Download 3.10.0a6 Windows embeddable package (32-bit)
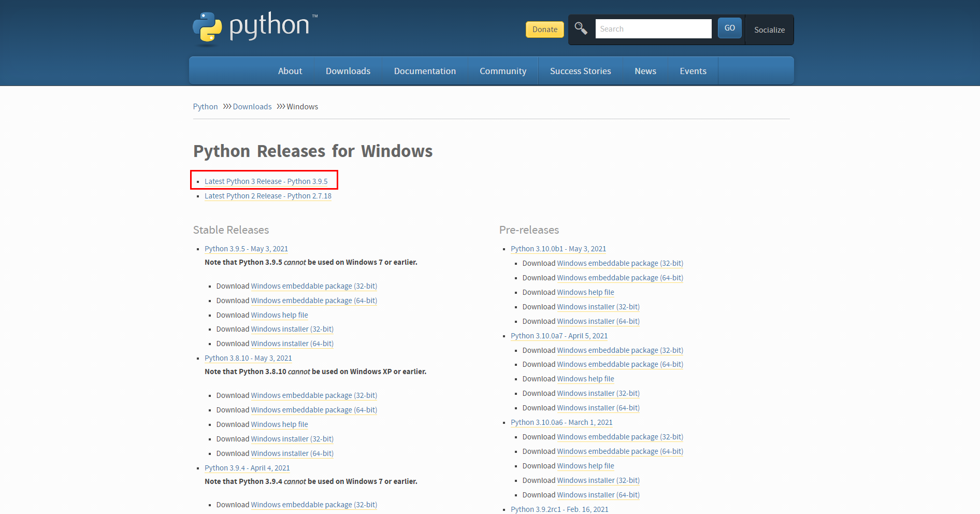Image resolution: width=980 pixels, height=514 pixels. coord(620,437)
